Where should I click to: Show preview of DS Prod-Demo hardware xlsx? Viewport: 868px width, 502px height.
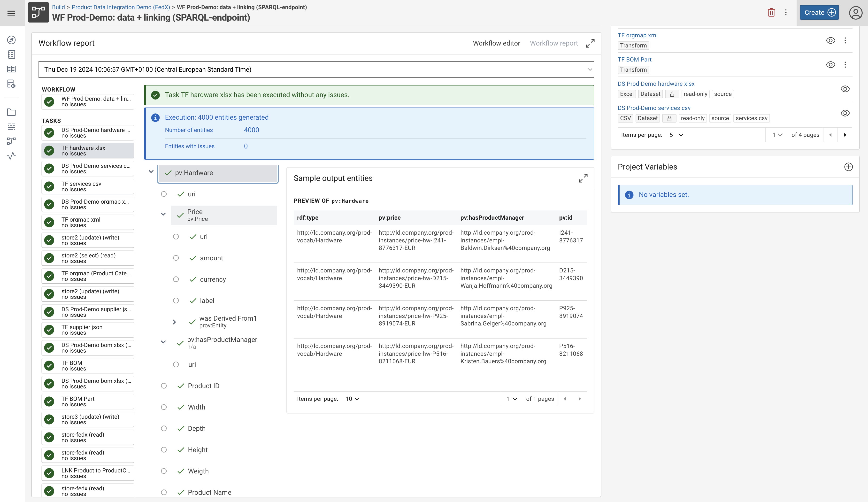846,89
